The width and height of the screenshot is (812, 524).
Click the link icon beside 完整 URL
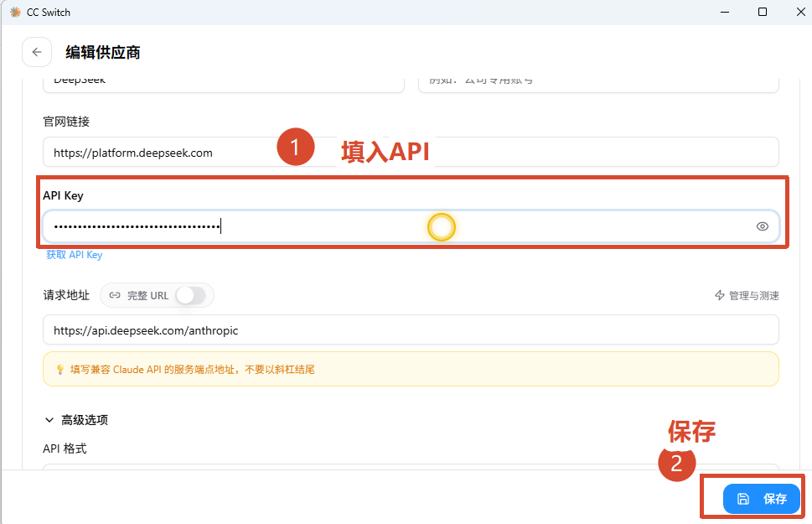click(x=115, y=295)
